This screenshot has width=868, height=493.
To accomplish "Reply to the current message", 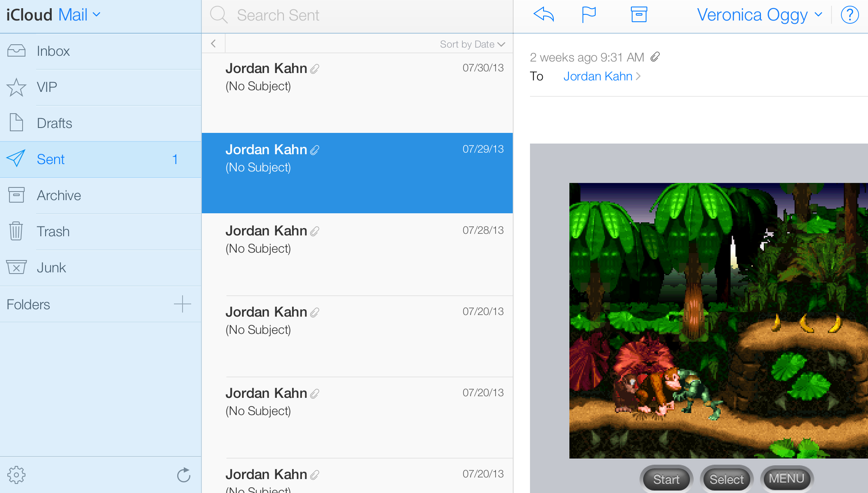I will 544,14.
